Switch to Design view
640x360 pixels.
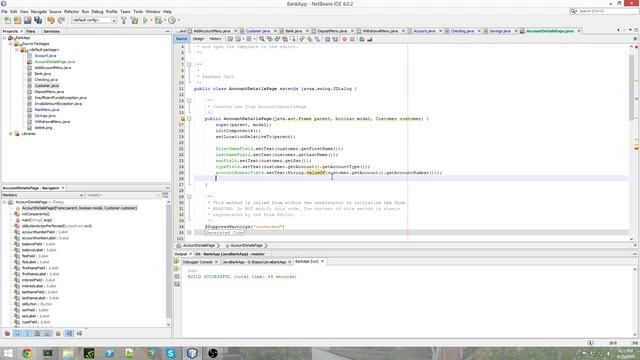pos(198,39)
